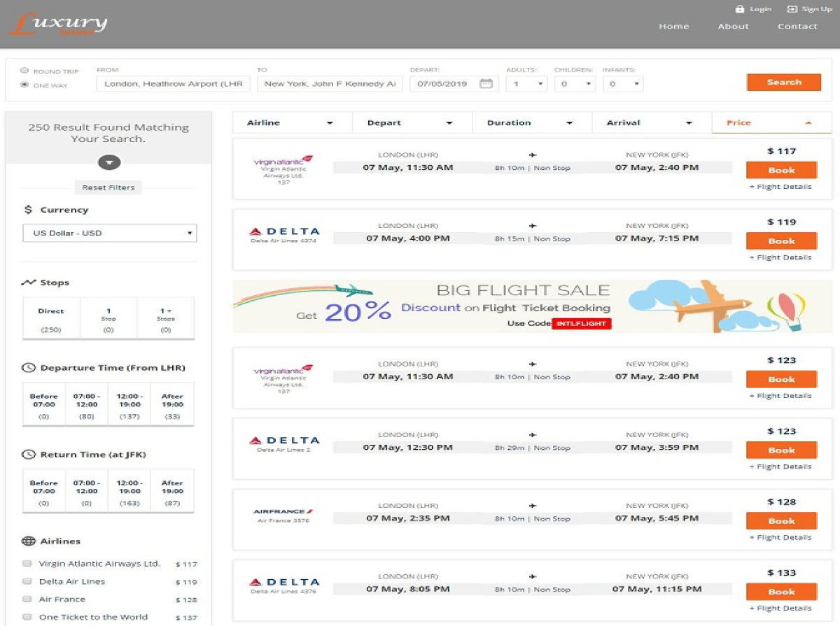Show Flight Details for $128 flight
Viewport: 840px width, 626px height.
coord(780,538)
